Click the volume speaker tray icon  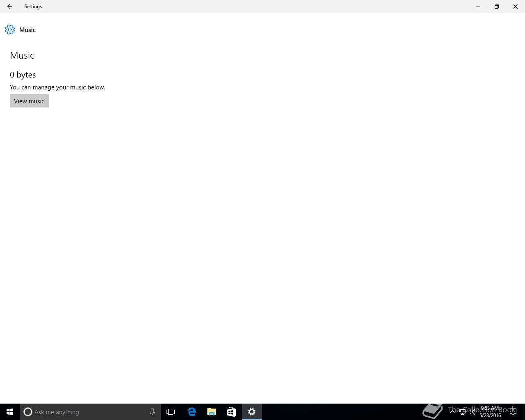click(472, 412)
